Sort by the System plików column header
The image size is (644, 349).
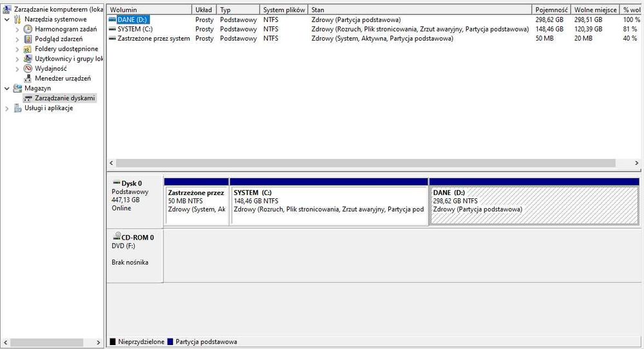point(284,10)
